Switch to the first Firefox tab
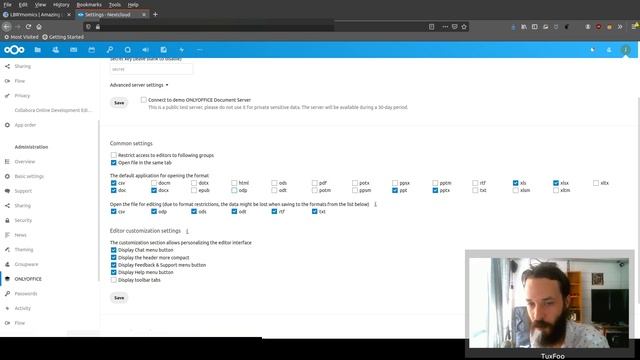 37,14
